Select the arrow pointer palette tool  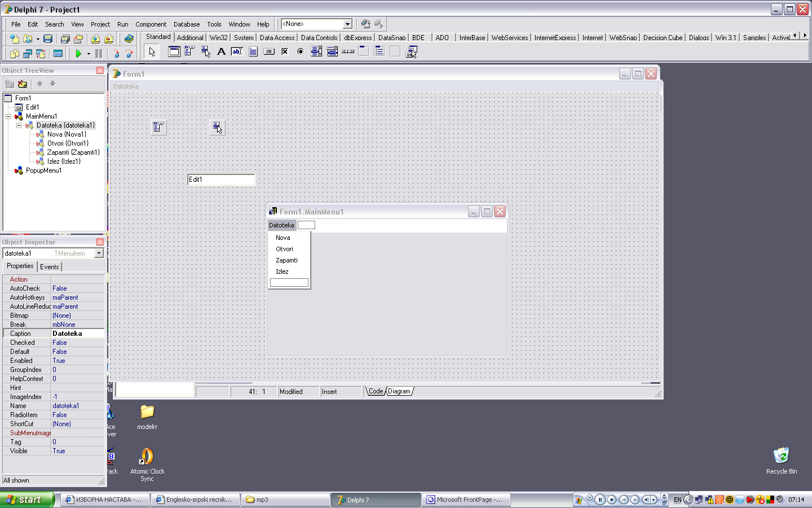coord(152,52)
